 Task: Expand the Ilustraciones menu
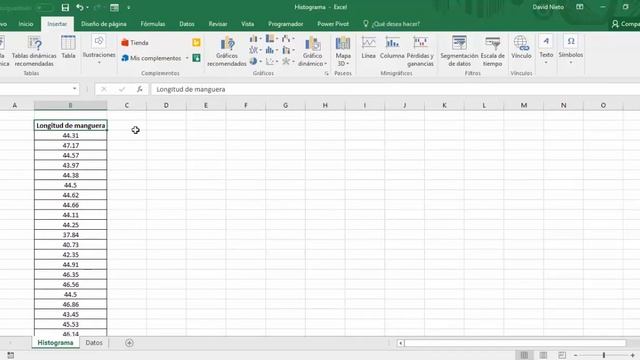pos(99,50)
